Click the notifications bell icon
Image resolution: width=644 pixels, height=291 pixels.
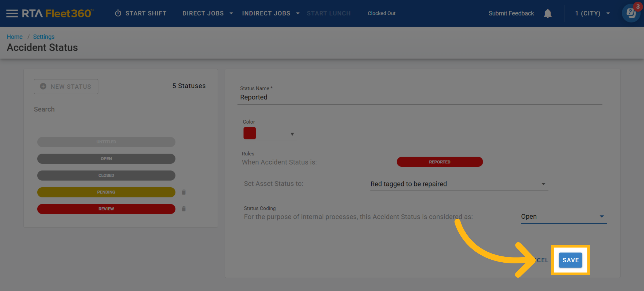547,13
